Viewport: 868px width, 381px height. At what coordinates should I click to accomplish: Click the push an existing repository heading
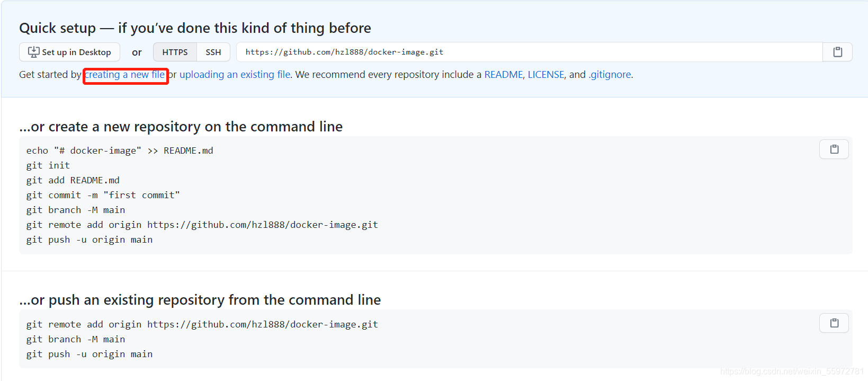(200, 300)
